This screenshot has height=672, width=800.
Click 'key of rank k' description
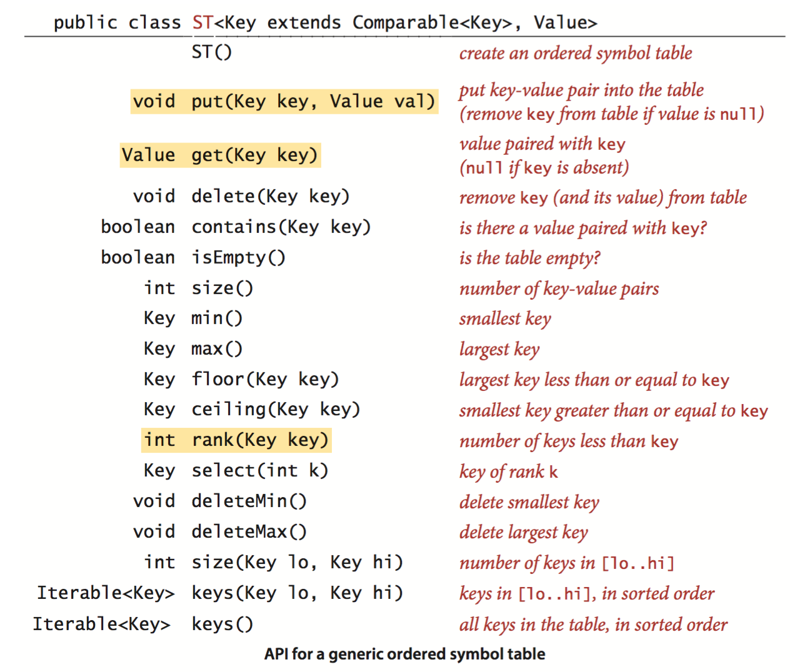508,472
